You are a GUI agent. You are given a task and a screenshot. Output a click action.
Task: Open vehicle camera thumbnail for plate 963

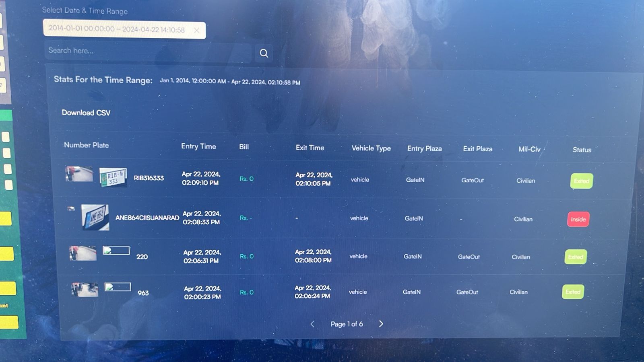85,290
